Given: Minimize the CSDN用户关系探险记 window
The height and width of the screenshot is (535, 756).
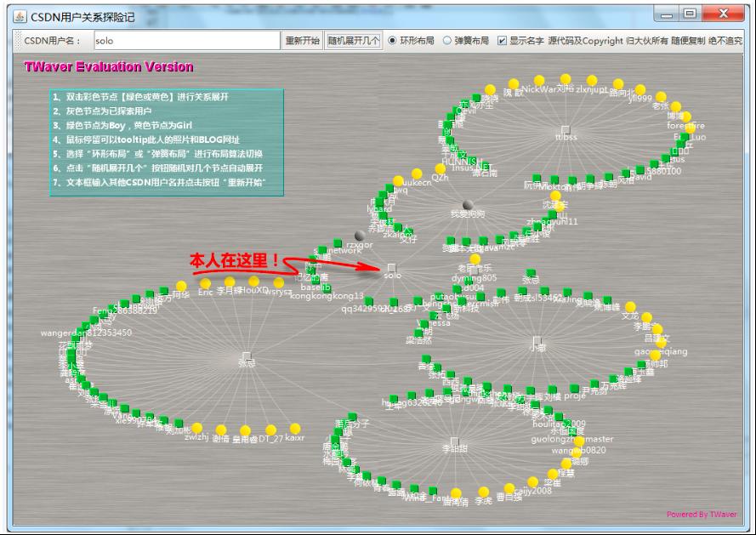Looking at the screenshot, I should pyautogui.click(x=667, y=14).
